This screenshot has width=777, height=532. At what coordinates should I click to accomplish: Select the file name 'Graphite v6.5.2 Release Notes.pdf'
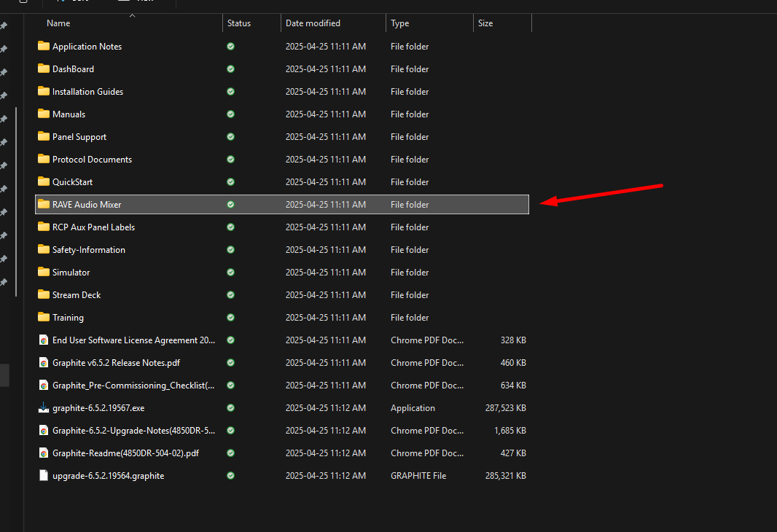tap(116, 363)
